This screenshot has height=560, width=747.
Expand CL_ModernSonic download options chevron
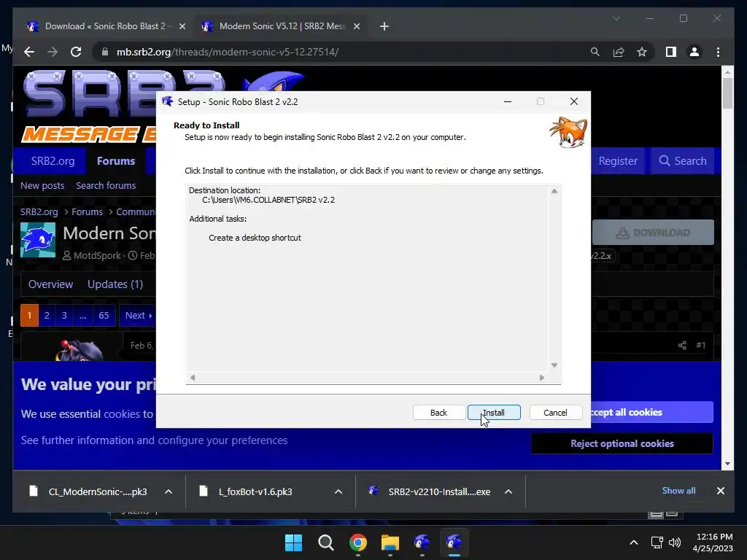(169, 491)
